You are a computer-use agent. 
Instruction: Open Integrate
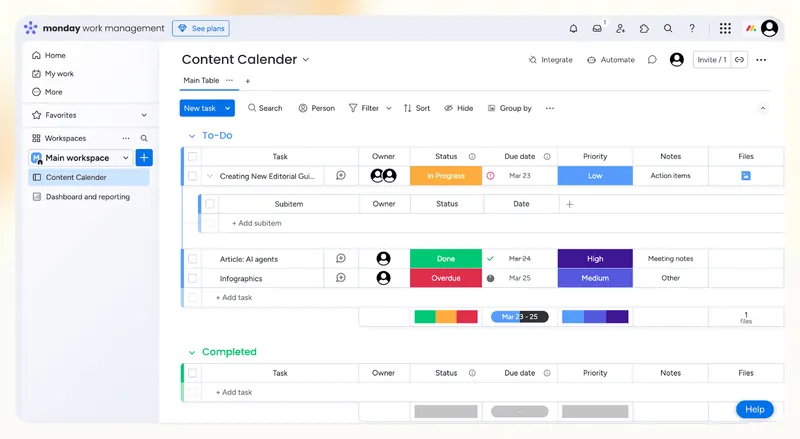pos(551,60)
